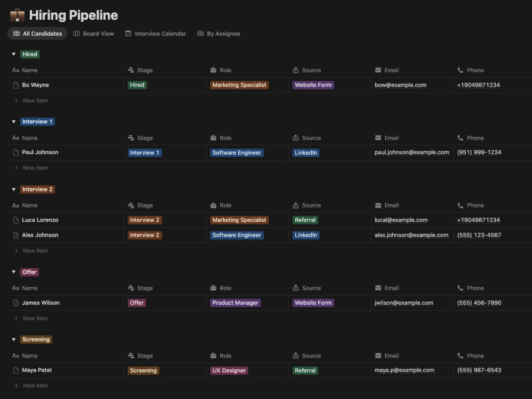
Task: Click Role briefcase icon in Hired group
Action: coord(213,70)
